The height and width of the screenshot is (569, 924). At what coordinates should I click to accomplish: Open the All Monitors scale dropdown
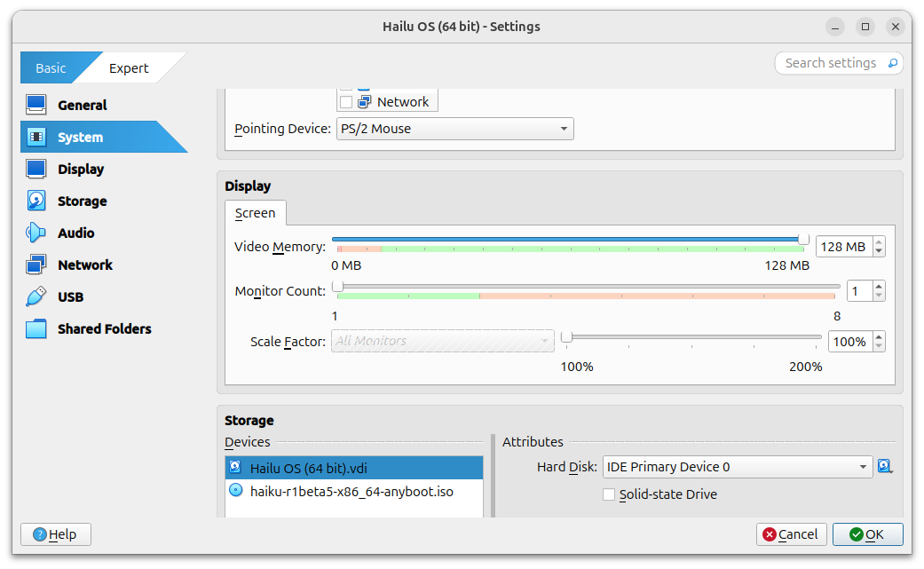click(x=443, y=341)
